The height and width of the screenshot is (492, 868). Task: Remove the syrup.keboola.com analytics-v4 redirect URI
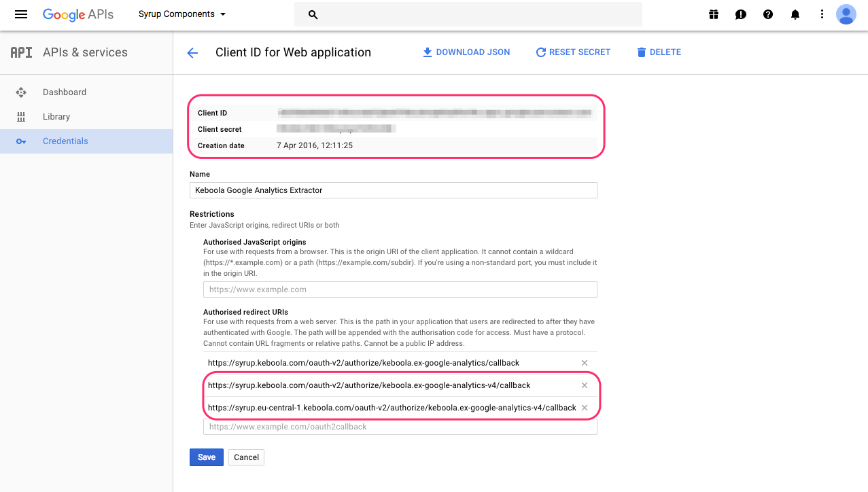585,386
